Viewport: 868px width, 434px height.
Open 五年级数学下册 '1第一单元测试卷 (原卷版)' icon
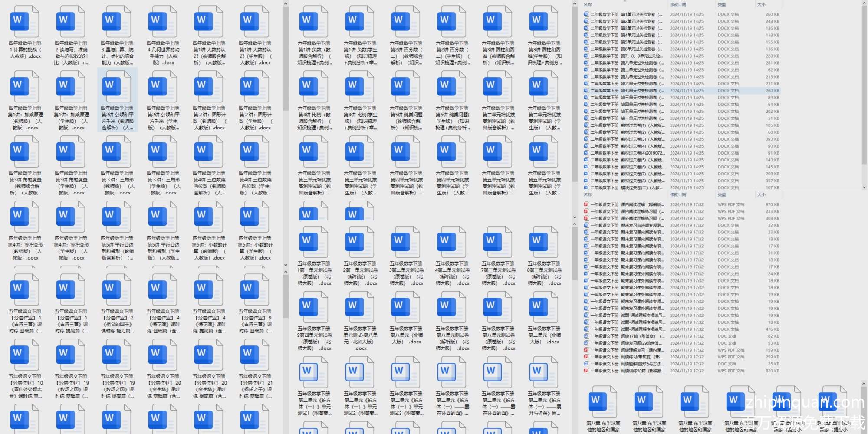[314, 242]
